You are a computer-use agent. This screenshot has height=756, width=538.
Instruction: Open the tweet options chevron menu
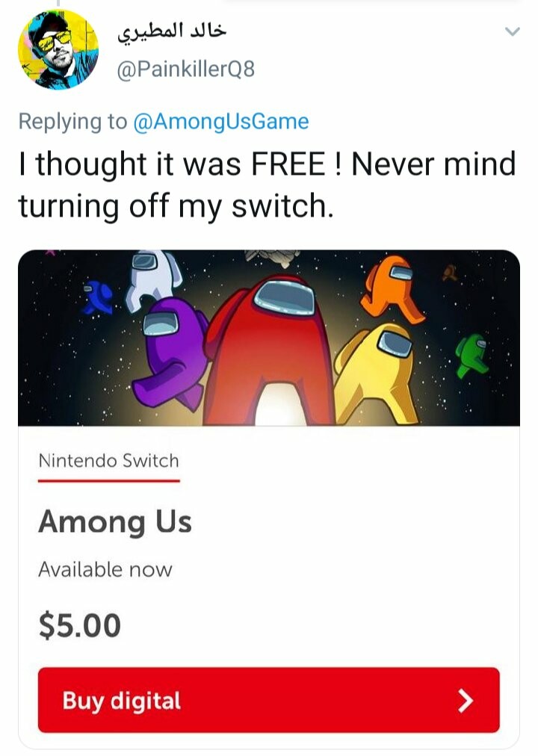tap(512, 31)
